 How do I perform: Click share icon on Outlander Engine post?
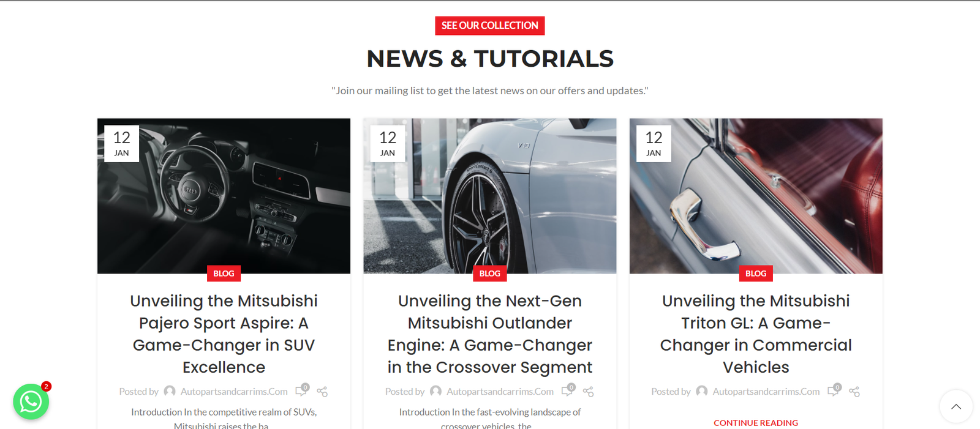coord(589,392)
